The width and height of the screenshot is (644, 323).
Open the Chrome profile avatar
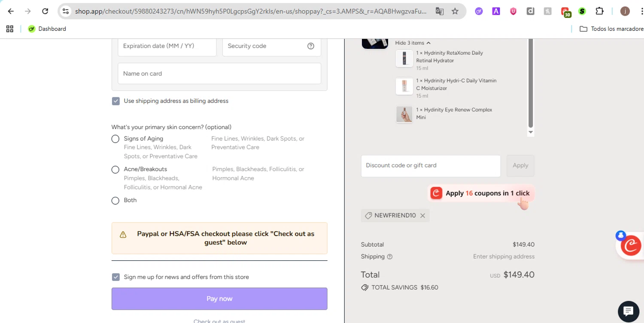tap(625, 12)
